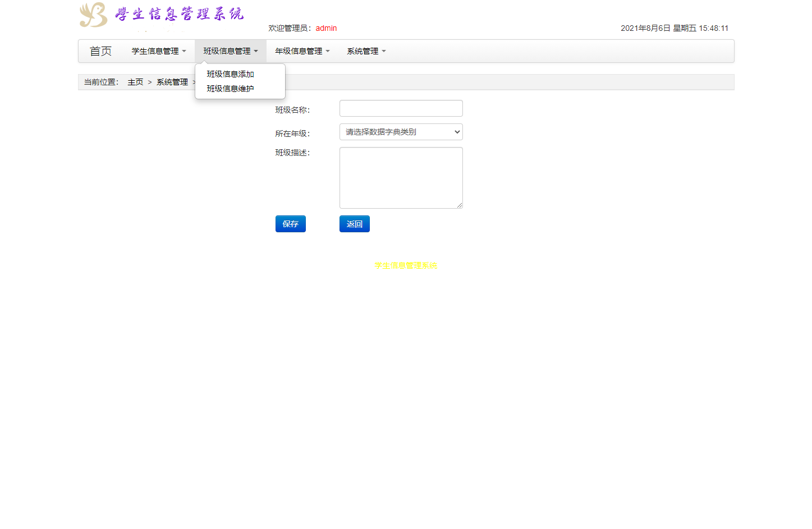This screenshot has height=529, width=812.
Task: Open the 主页 breadcrumb link
Action: pos(135,82)
